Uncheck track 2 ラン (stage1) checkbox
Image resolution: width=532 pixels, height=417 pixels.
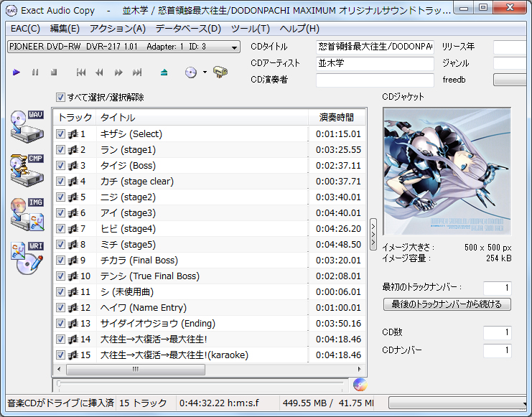pos(60,149)
